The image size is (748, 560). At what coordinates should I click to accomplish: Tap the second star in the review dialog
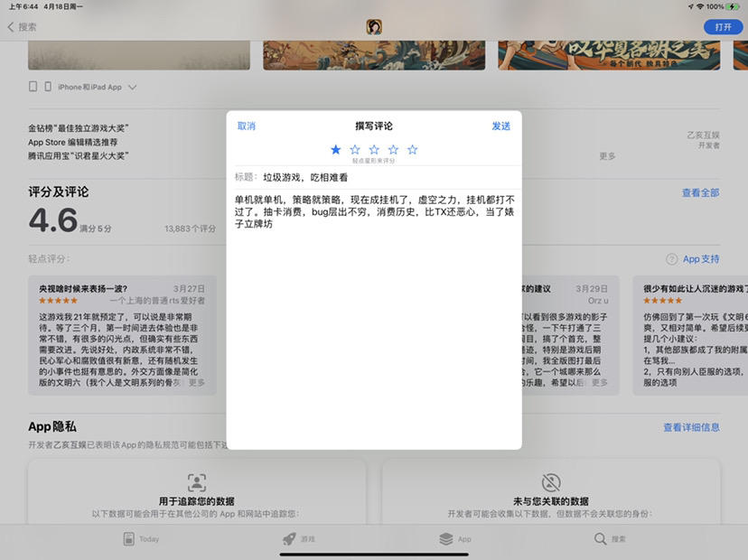coord(355,150)
